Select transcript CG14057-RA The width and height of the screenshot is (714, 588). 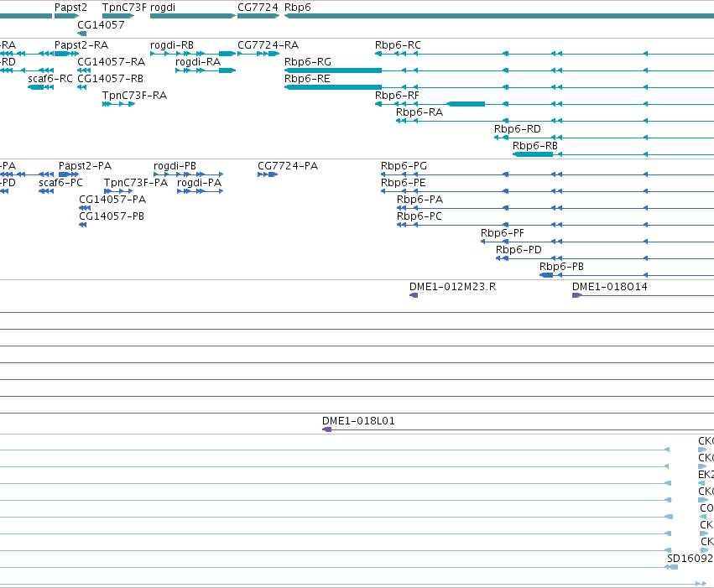[x=111, y=61]
